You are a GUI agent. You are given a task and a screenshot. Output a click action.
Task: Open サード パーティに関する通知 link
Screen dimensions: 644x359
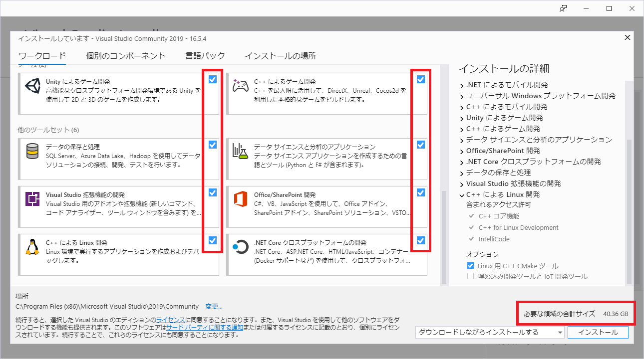click(x=205, y=327)
